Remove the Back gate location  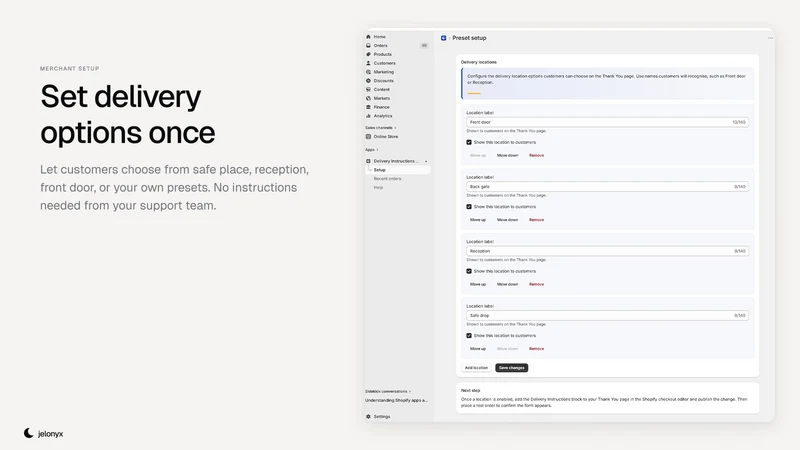point(536,220)
